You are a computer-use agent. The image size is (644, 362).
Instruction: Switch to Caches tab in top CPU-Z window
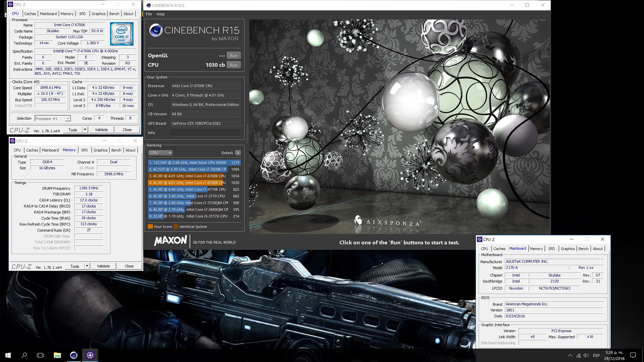[30, 14]
